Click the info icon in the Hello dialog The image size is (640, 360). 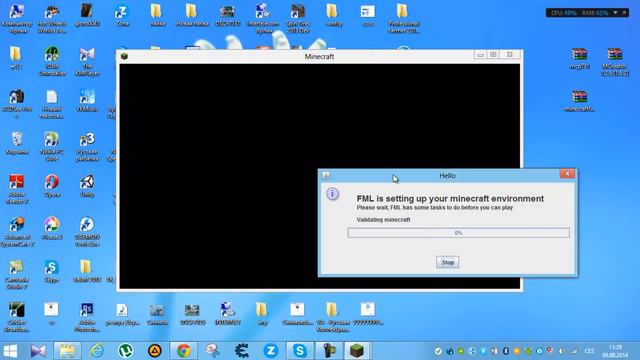(332, 194)
